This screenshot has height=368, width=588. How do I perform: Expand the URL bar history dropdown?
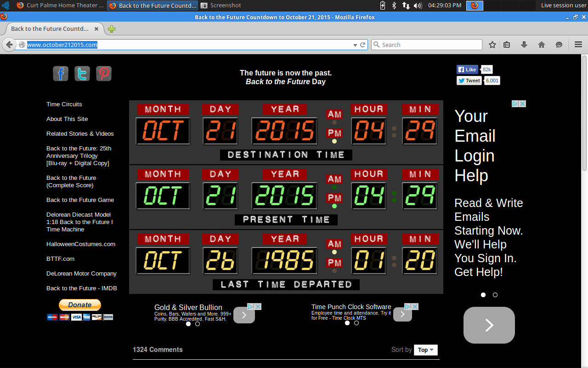pos(355,45)
